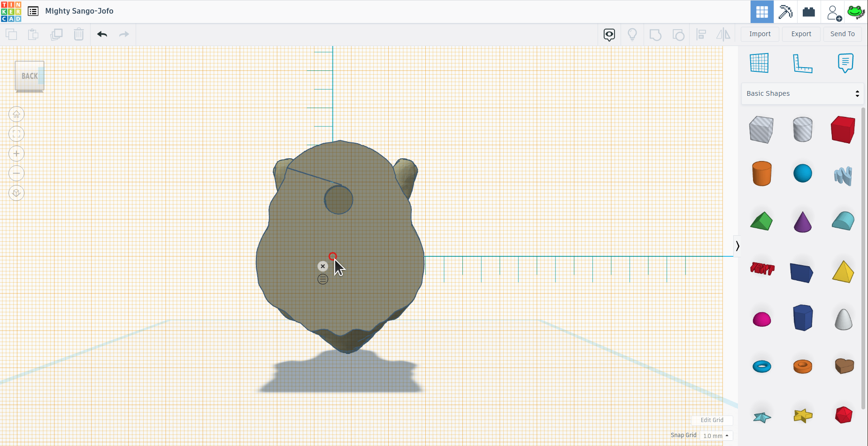Toggle Show All hidden objects
Viewport: 868px width, 446px height.
tap(608, 34)
